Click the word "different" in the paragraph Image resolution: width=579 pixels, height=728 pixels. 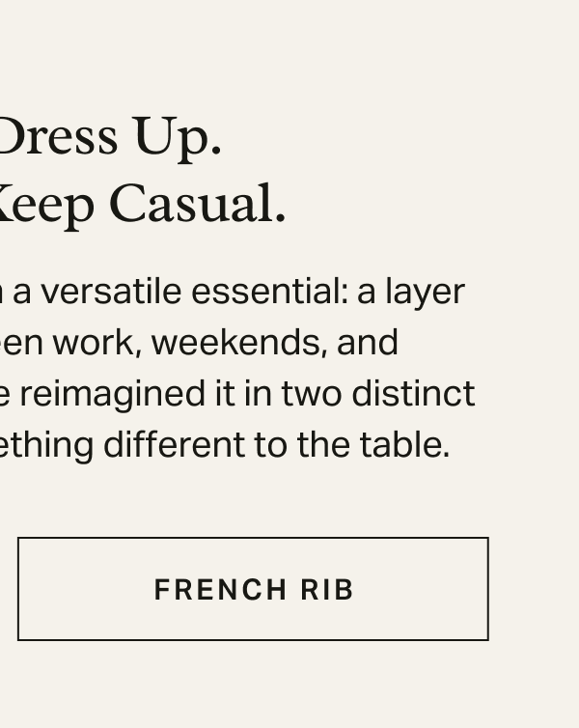[x=174, y=444]
